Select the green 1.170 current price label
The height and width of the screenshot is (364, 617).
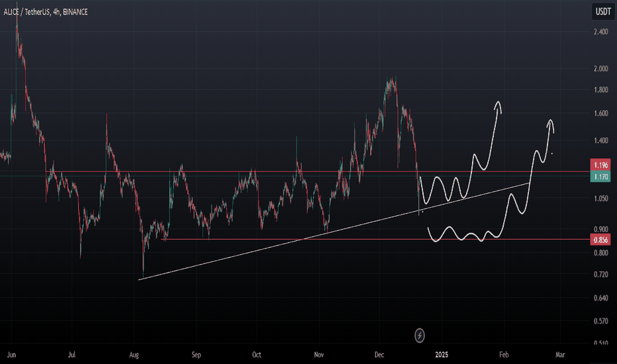(600, 177)
